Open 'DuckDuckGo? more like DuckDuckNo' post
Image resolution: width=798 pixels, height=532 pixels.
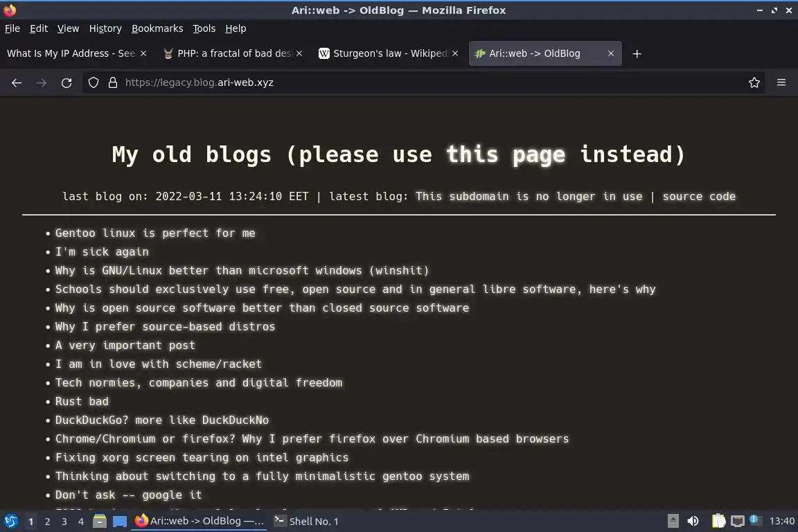[162, 420]
